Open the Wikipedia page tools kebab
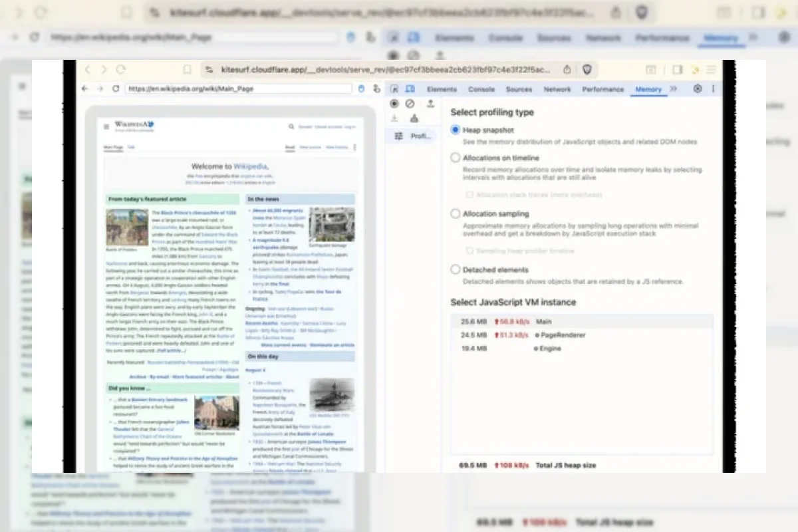Screen dimensions: 798x532 (x=354, y=147)
